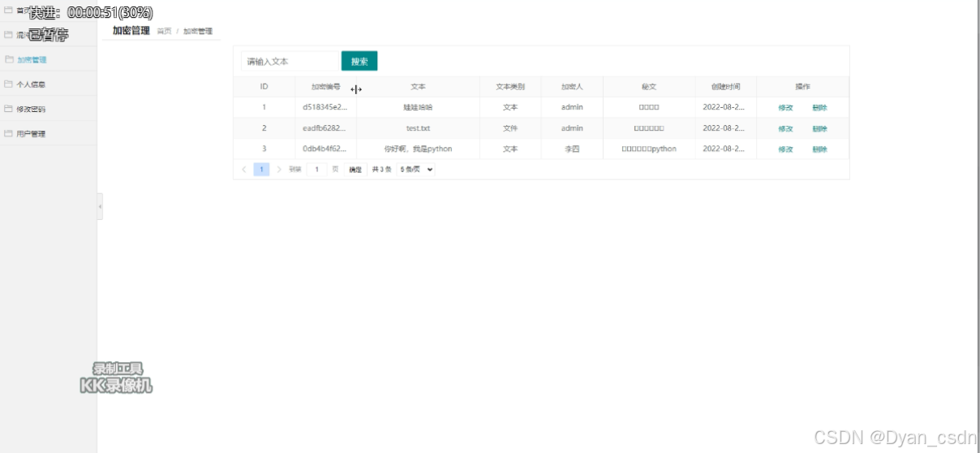Screen dimensions: 980x453
Task: Click the 秘文 column header
Action: click(x=649, y=86)
